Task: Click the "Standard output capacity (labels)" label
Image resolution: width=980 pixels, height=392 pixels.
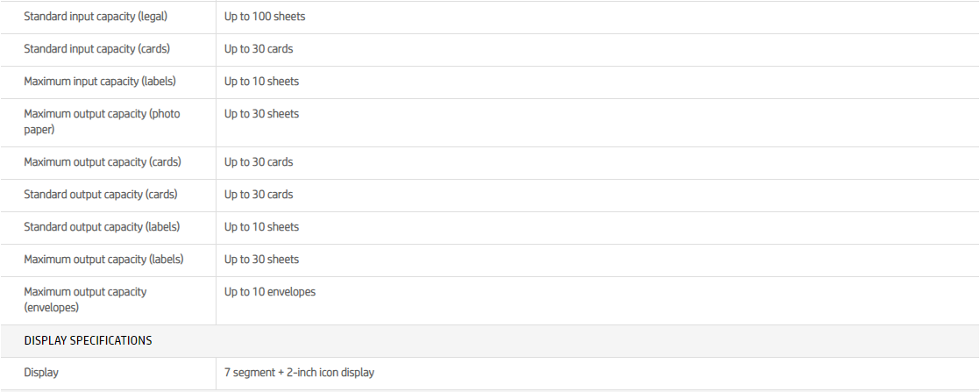Action: point(102,227)
